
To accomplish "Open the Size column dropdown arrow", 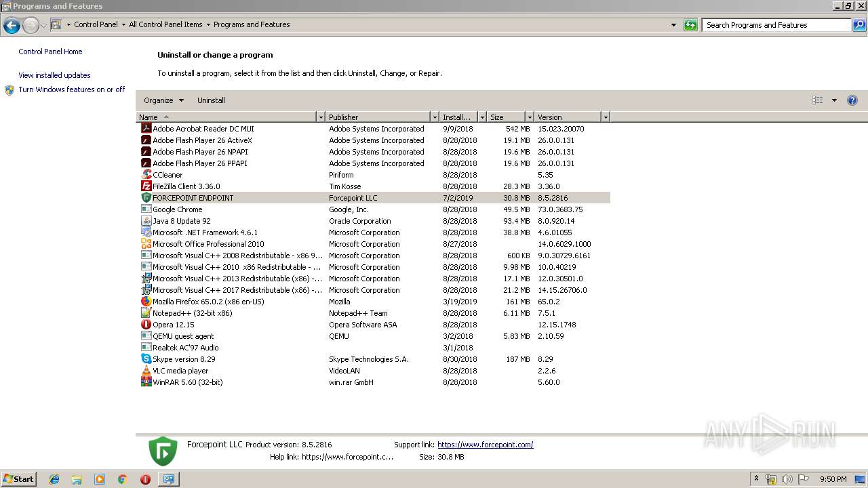I will coord(530,117).
